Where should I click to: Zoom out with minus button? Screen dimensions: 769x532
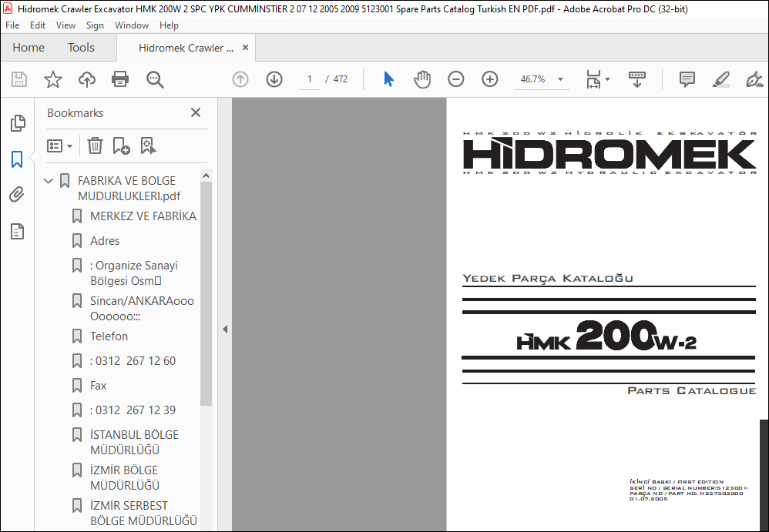[455, 79]
